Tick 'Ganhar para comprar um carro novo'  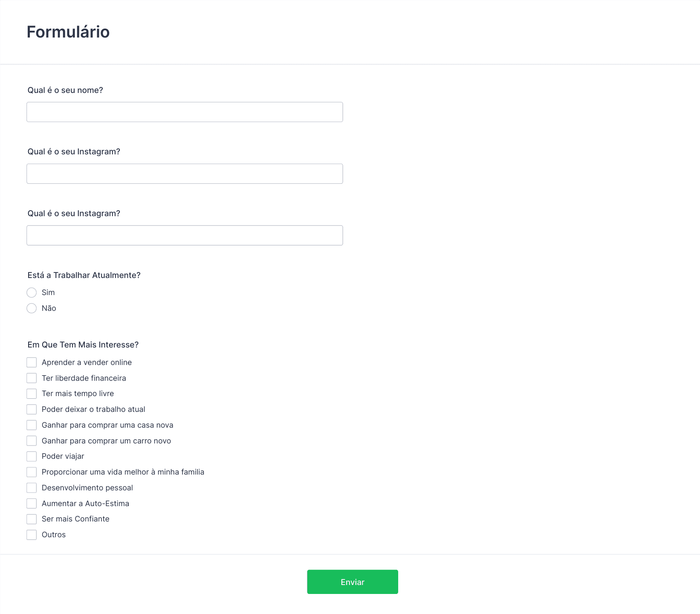tap(32, 441)
